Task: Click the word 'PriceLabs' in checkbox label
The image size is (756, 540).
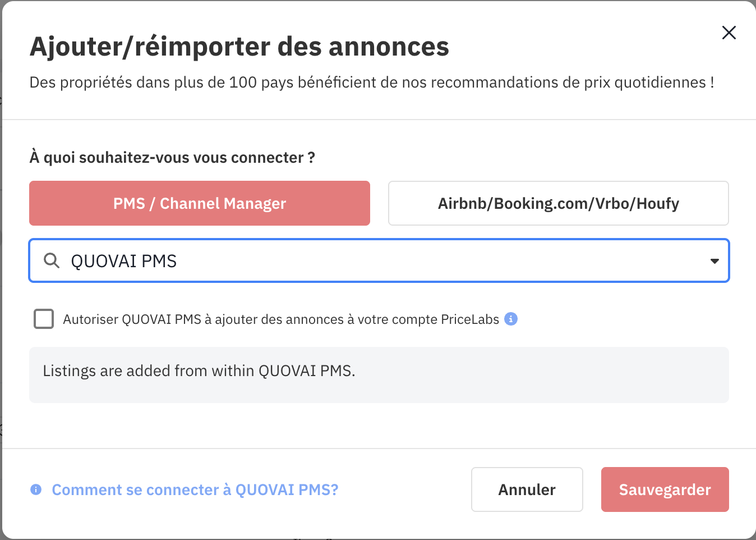Action: pos(470,319)
